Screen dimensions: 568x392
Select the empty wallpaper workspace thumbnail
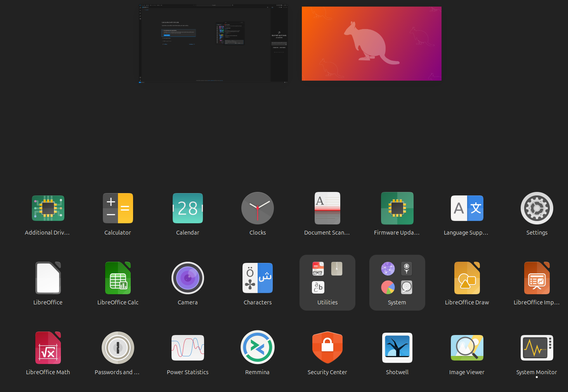[371, 43]
